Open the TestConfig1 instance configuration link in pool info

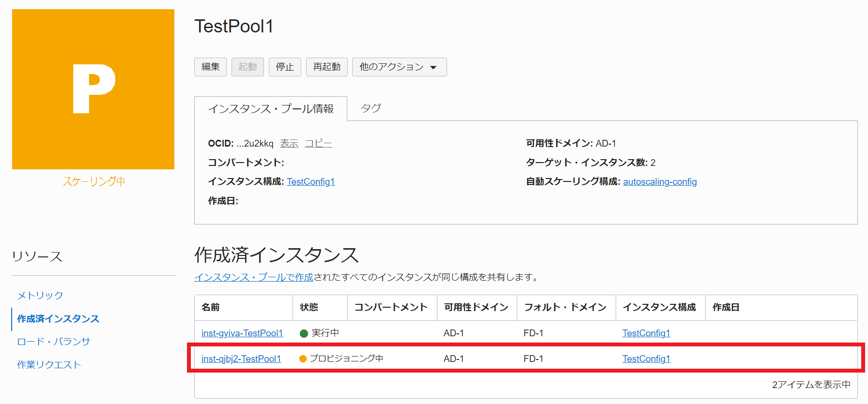310,182
